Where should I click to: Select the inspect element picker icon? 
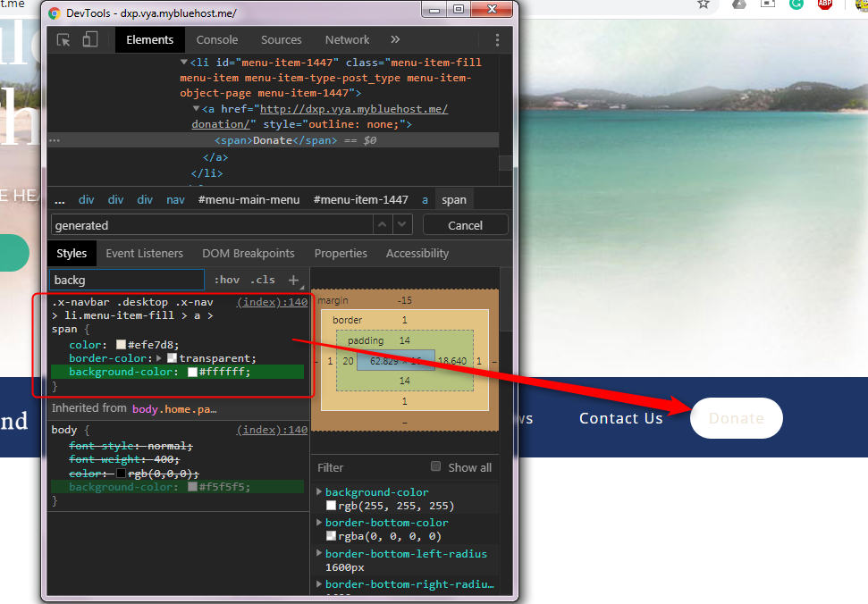pyautogui.click(x=62, y=40)
